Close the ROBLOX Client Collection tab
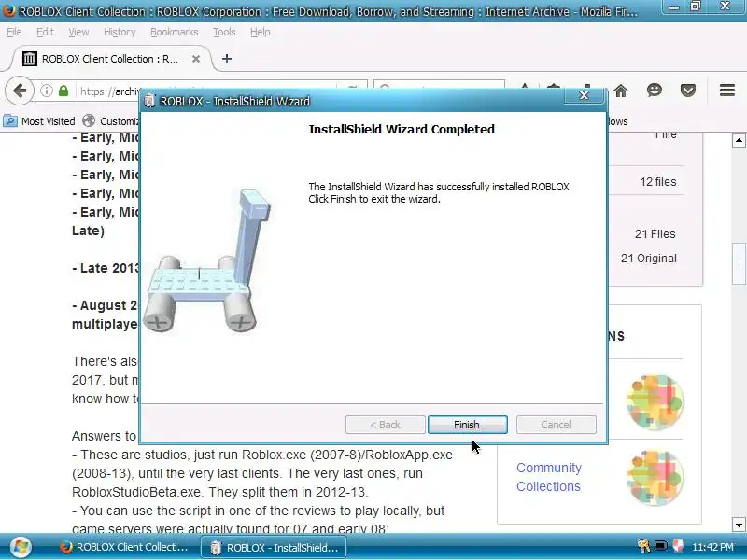This screenshot has height=560, width=747. [x=196, y=59]
